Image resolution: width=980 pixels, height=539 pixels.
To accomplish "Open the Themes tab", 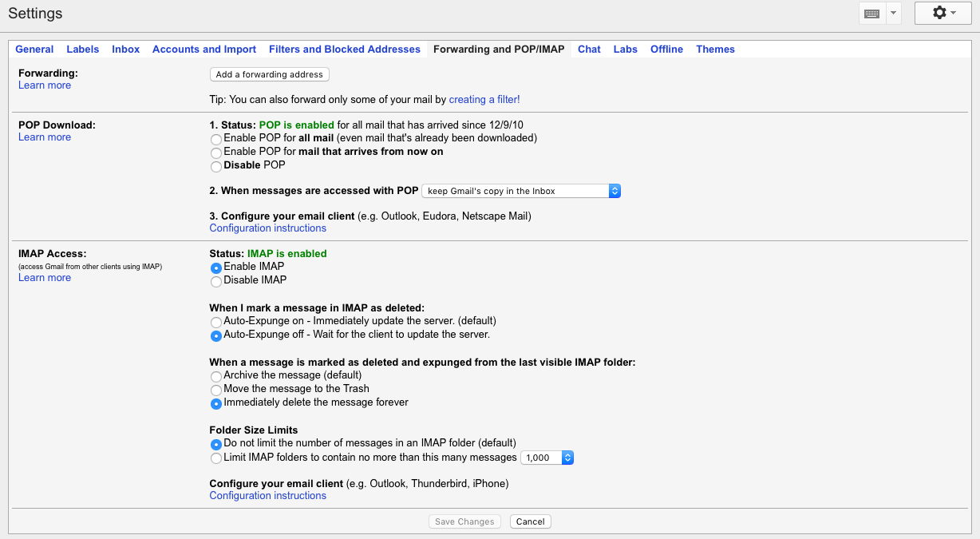I will click(x=715, y=50).
